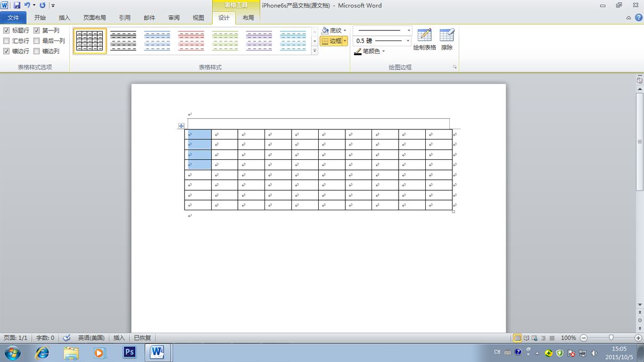This screenshot has height=362, width=644.
Task: Switch to full screen reading view
Action: click(526, 338)
